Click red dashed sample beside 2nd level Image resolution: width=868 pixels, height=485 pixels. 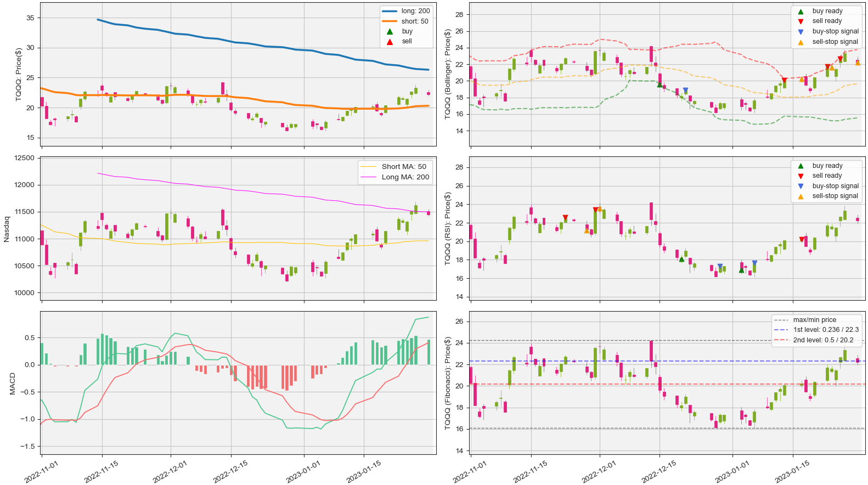pos(781,340)
